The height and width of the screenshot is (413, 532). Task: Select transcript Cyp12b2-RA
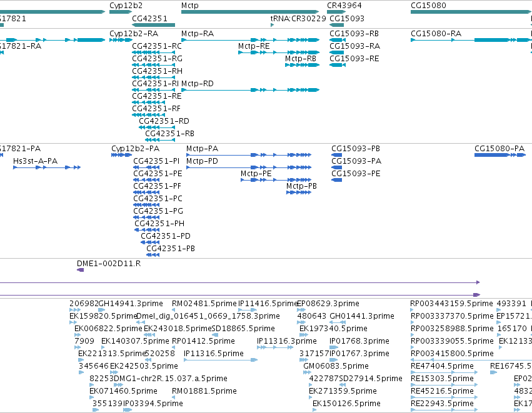pyautogui.click(x=134, y=34)
